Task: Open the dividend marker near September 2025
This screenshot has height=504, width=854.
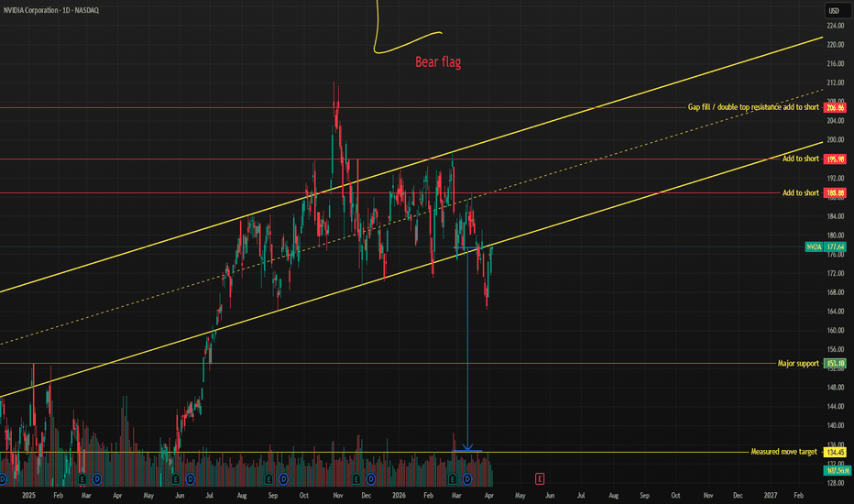Action: (283, 479)
